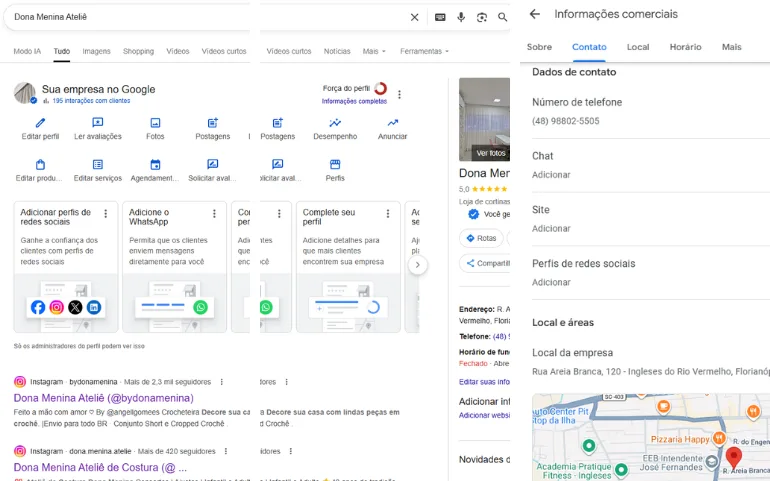Click the 'Academia Pratique Fitness' map label

pos(574,471)
